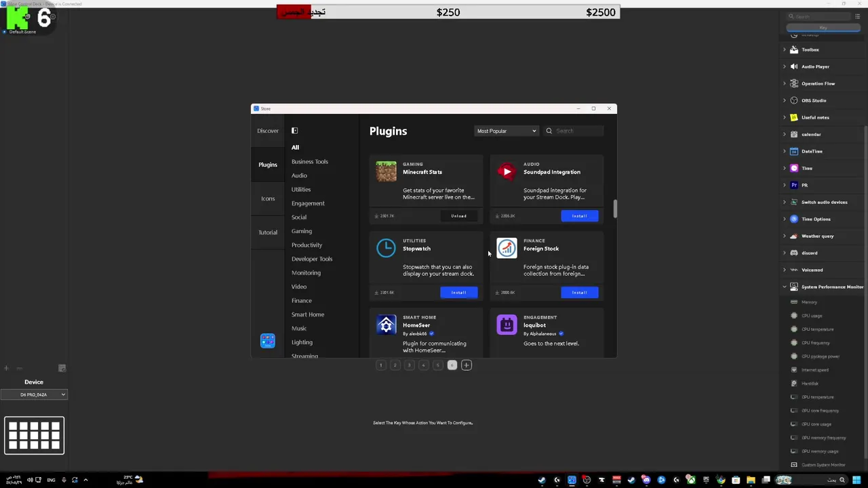
Task: Select GPU memory frequency entry
Action: 824,438
